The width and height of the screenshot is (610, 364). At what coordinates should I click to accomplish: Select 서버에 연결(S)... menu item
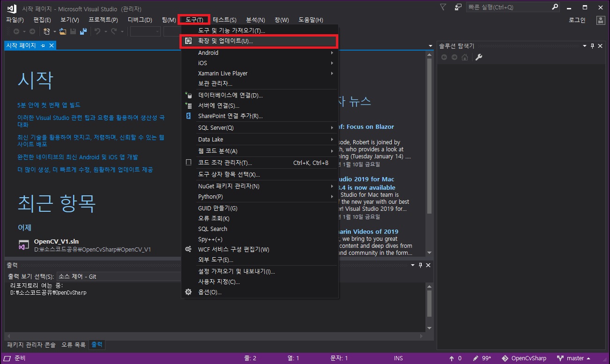pos(259,106)
